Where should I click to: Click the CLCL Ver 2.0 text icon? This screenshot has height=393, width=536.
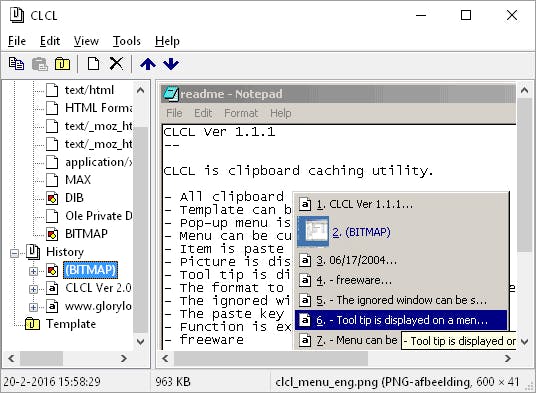pos(52,288)
